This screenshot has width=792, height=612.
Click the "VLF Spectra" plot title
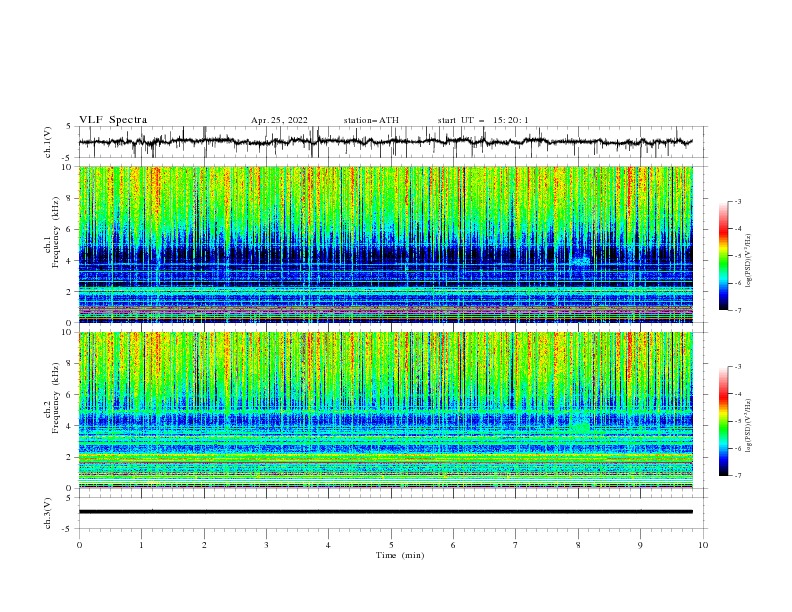(x=113, y=120)
